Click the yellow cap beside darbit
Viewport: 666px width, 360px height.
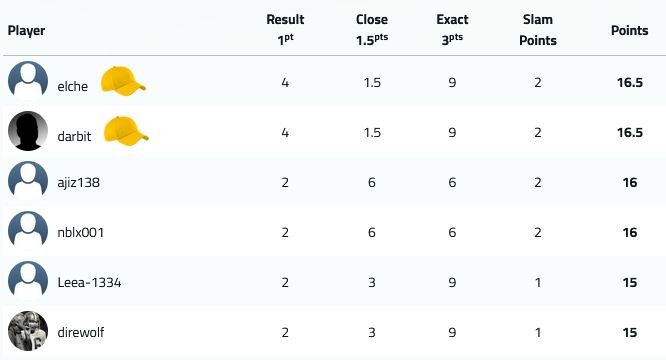(126, 131)
